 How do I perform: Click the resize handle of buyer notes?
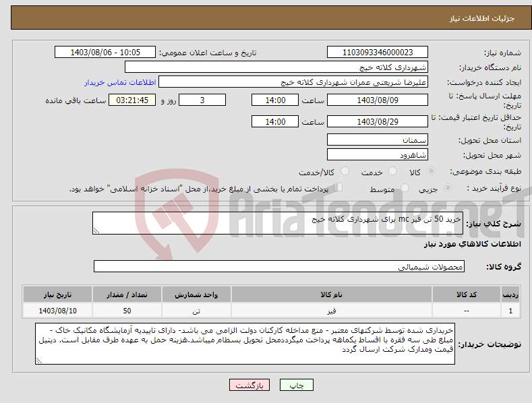39,361
